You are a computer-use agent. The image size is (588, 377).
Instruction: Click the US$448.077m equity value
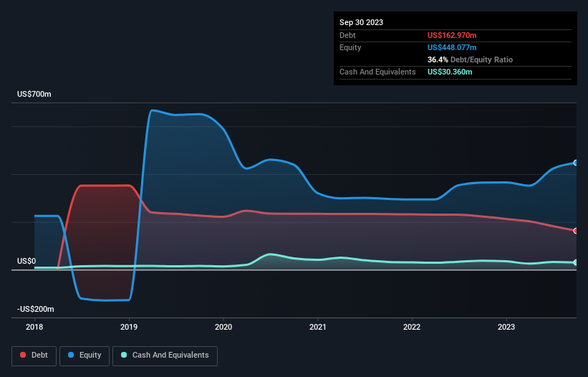pyautogui.click(x=452, y=47)
